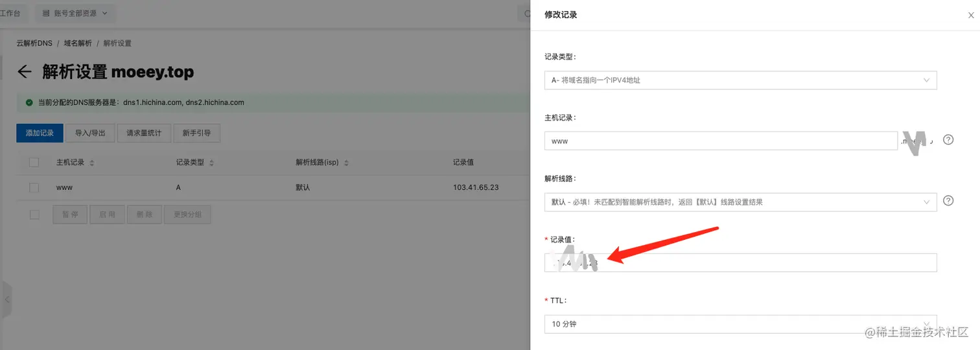Go to 域名解析 breadcrumb

pyautogui.click(x=78, y=43)
